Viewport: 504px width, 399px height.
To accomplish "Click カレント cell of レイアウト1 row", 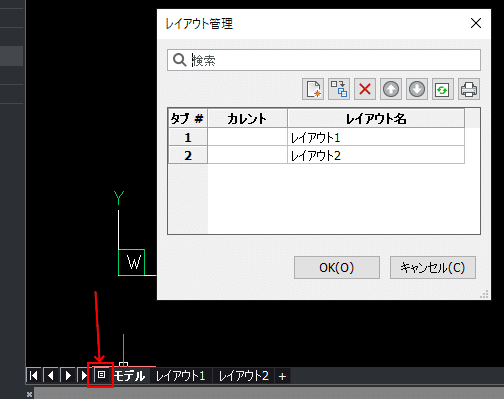I will [x=247, y=137].
